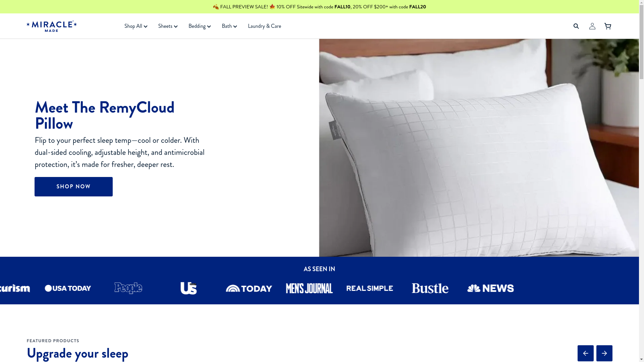Expand the Shop All dropdown

click(x=136, y=26)
